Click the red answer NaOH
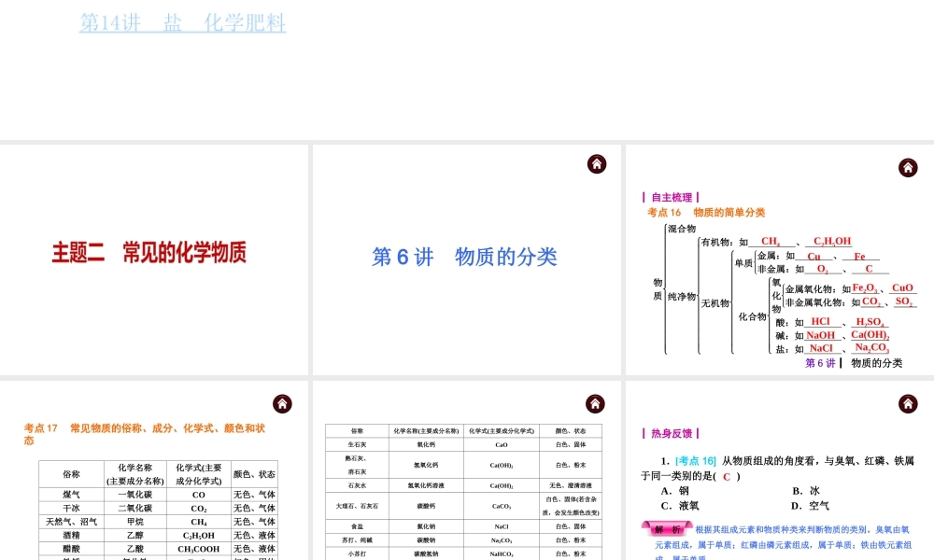This screenshot has width=934, height=560. [820, 335]
